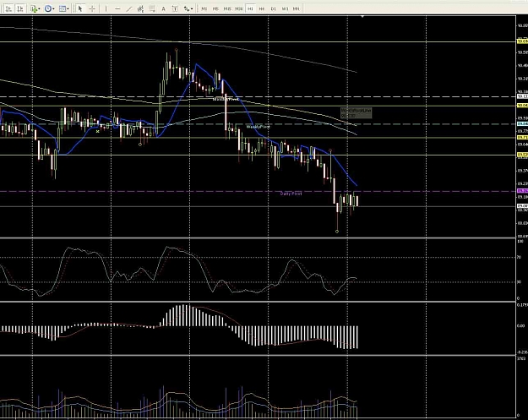This screenshot has width=528, height=420.
Task: Open the Indicators list icon
Action: (x=33, y=8)
